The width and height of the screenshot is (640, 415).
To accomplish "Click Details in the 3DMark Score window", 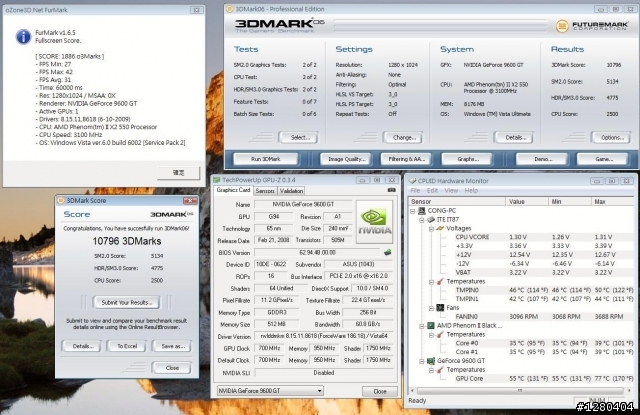I will point(83,346).
